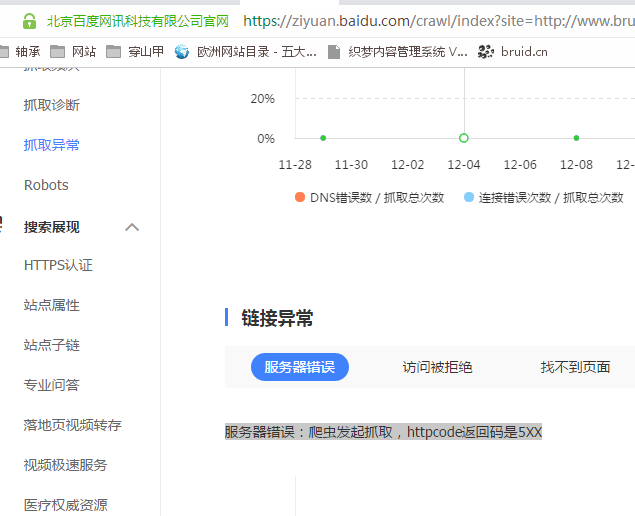Viewport: 635px width, 516px height.
Task: Open HTTPS认证 in the sidebar
Action: [58, 265]
